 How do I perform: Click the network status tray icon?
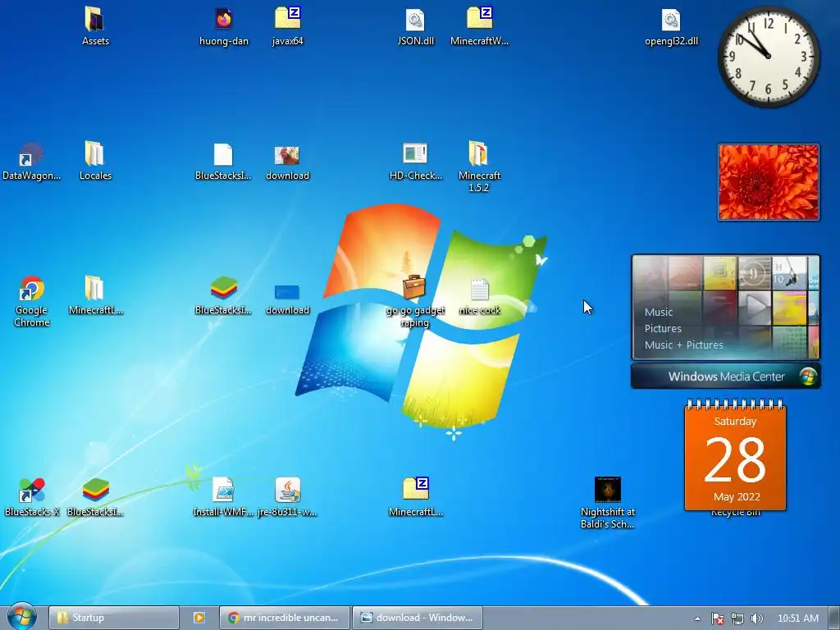pyautogui.click(x=737, y=619)
